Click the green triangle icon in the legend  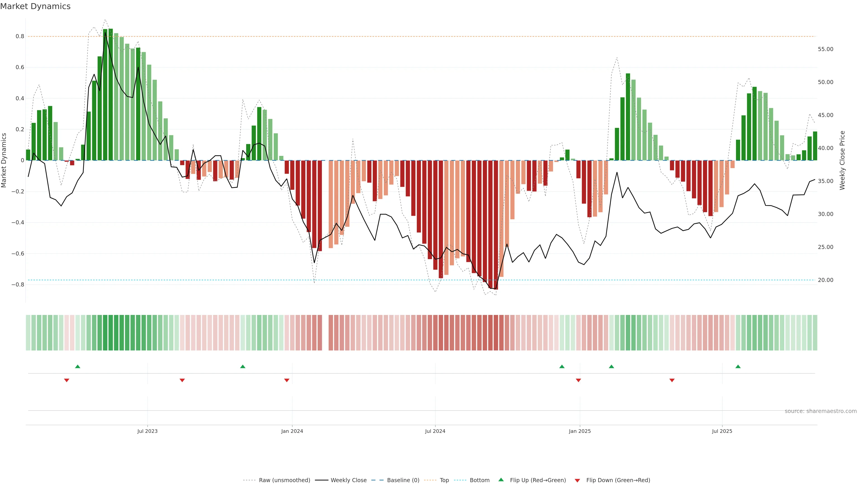point(501,480)
